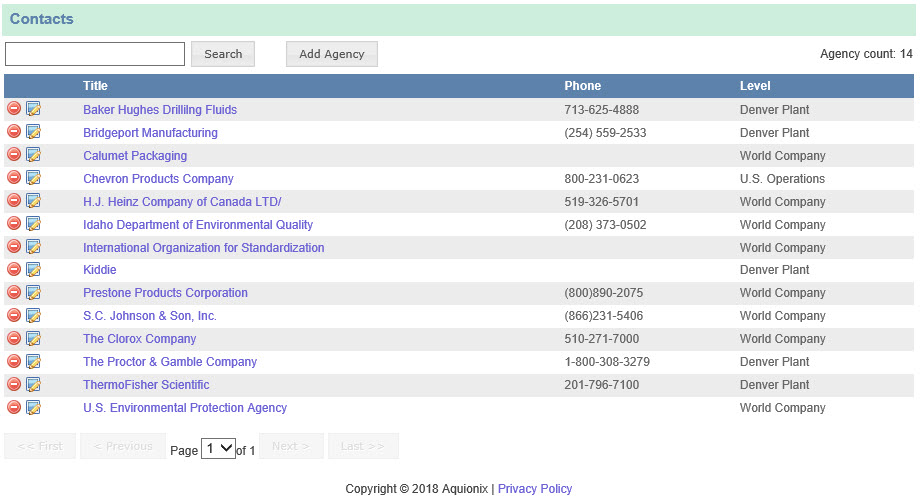Click the Agency count: 14 text
921x502 pixels.
[866, 54]
